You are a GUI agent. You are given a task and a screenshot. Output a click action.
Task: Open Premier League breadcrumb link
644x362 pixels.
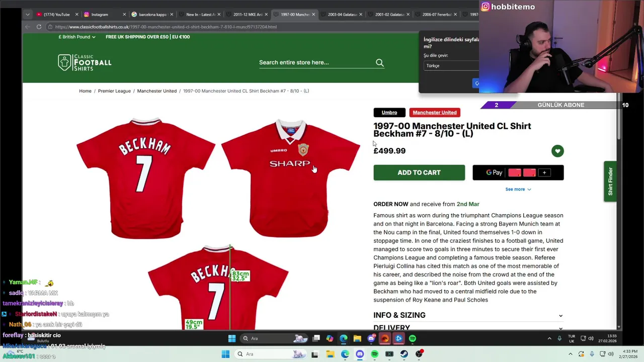[114, 91]
